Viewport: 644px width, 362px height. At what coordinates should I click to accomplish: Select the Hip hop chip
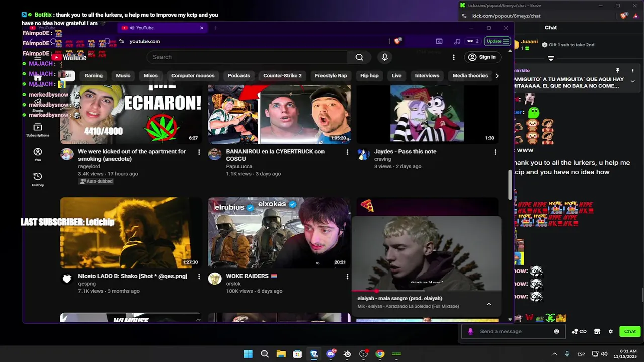coord(369,76)
